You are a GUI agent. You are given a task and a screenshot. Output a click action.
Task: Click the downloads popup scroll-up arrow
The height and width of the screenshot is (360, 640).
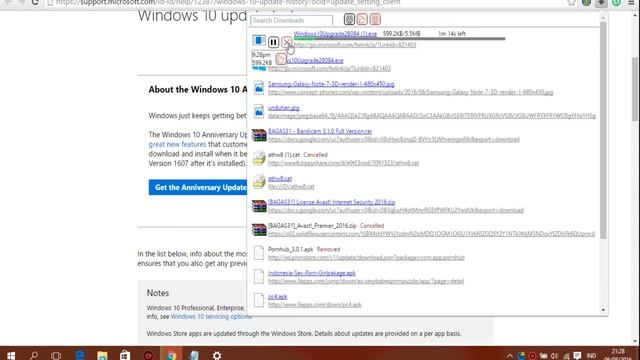pos(603,17)
